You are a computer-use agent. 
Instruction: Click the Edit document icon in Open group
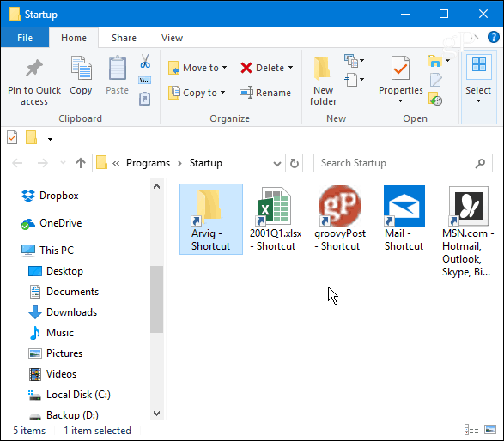click(435, 80)
